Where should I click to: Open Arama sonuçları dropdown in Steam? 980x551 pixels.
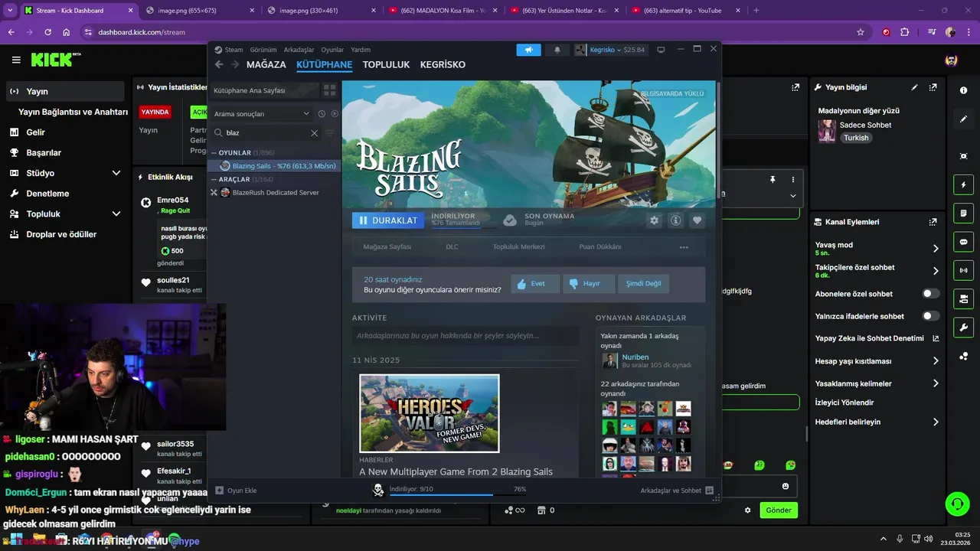(263, 113)
